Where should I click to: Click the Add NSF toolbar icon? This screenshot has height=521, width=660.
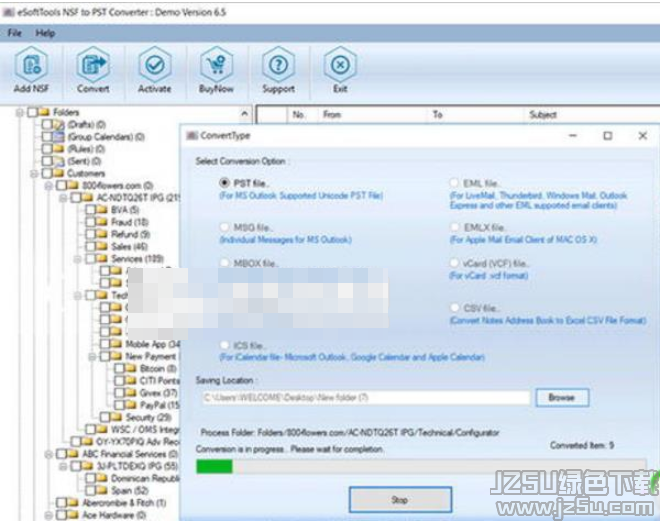coord(31,65)
